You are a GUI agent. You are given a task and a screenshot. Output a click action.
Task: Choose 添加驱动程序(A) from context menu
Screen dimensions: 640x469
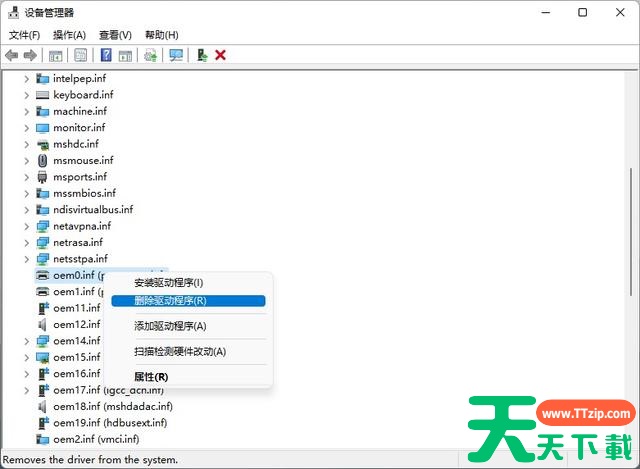pos(188,326)
